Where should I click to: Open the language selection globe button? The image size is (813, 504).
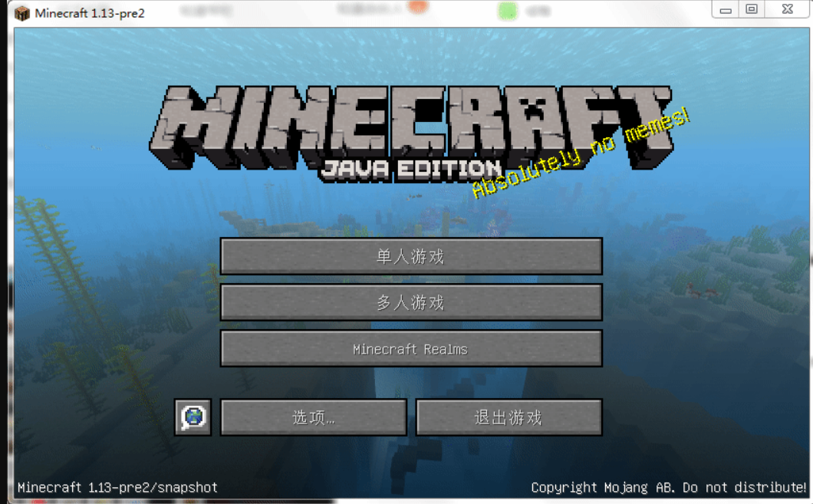pos(193,417)
